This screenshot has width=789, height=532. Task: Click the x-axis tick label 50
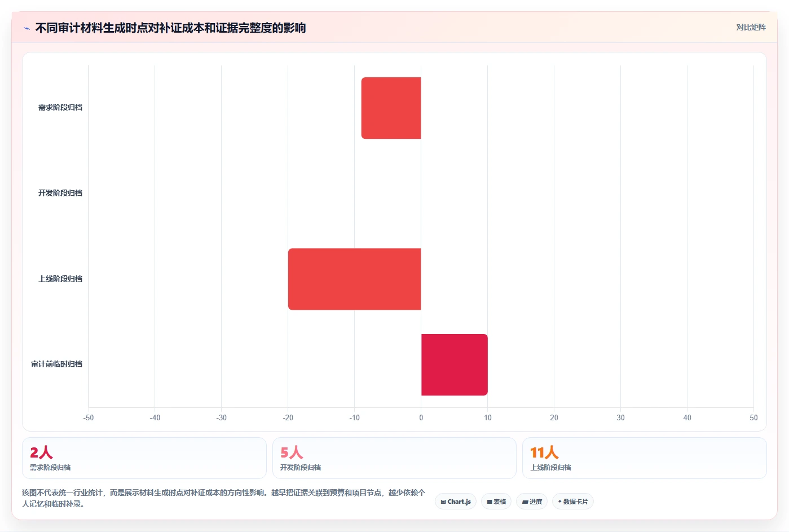tap(753, 417)
